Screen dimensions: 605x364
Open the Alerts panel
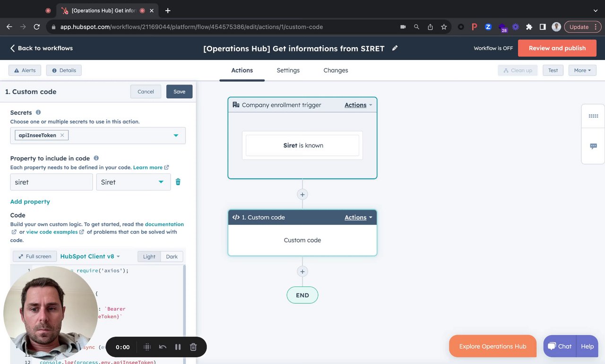pos(25,70)
